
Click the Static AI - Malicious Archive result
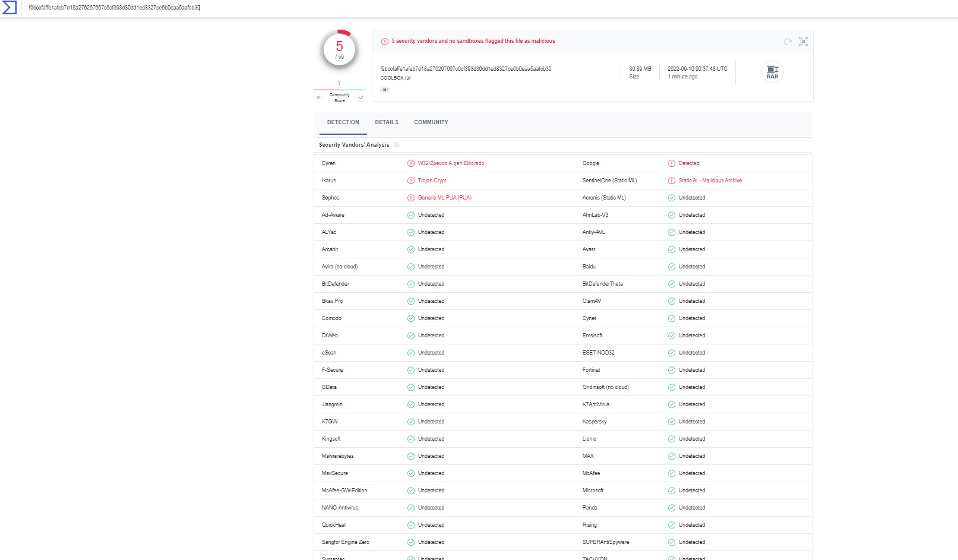pos(710,181)
